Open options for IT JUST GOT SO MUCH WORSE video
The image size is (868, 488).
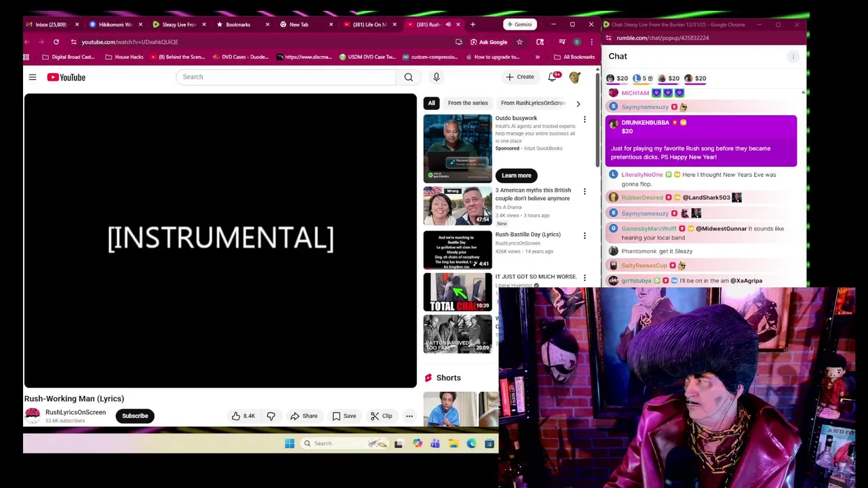pos(585,278)
